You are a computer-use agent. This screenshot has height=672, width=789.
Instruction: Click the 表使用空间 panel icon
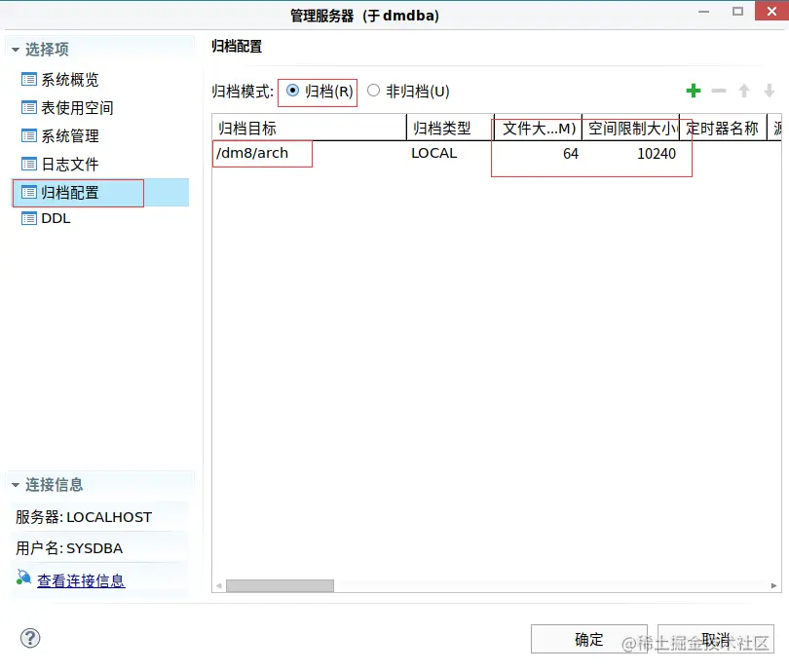tap(28, 107)
